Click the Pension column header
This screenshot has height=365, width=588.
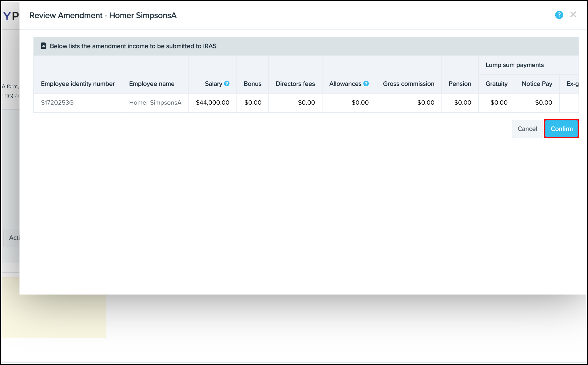click(460, 84)
